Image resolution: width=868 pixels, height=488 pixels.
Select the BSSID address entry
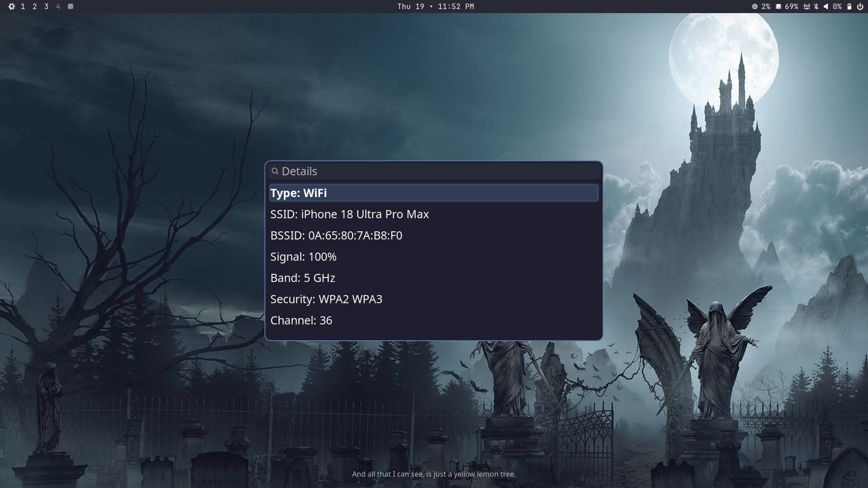tap(336, 235)
